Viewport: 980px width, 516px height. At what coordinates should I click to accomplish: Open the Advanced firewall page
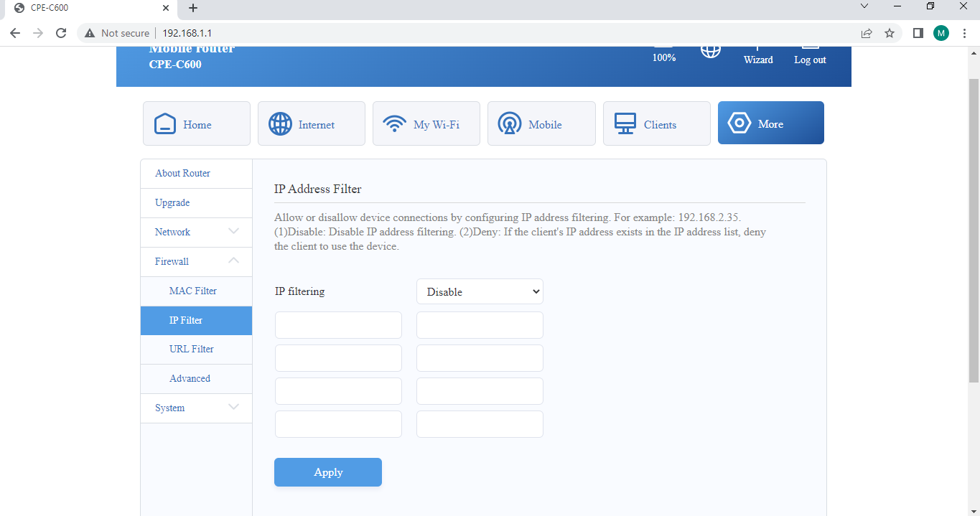pyautogui.click(x=197, y=379)
